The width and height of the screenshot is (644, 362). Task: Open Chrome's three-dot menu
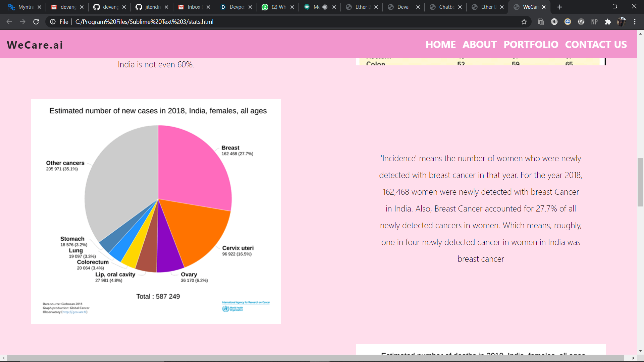[x=635, y=22]
